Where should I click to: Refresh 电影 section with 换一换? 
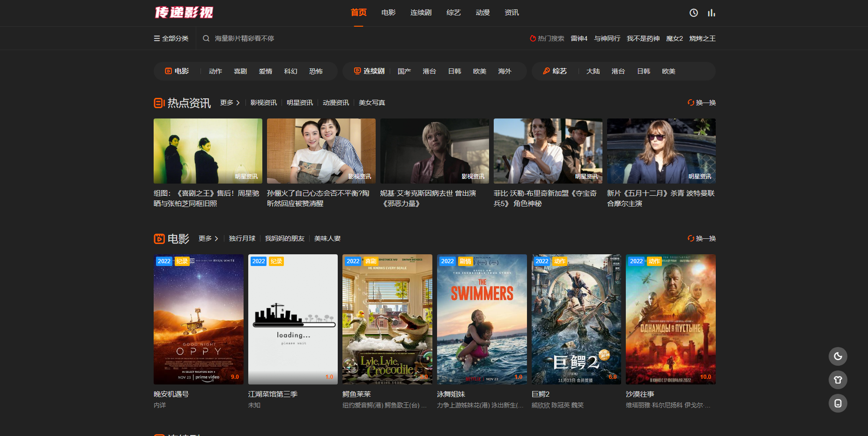click(x=702, y=238)
